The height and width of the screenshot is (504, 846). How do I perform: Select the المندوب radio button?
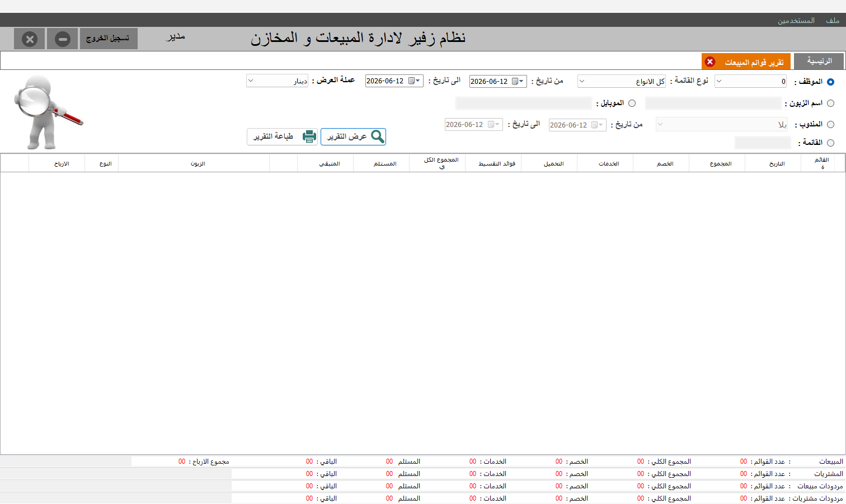click(x=830, y=124)
